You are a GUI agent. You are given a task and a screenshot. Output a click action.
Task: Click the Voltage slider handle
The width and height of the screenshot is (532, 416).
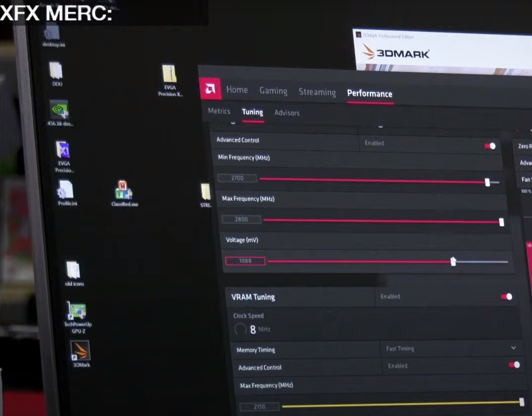coord(453,262)
